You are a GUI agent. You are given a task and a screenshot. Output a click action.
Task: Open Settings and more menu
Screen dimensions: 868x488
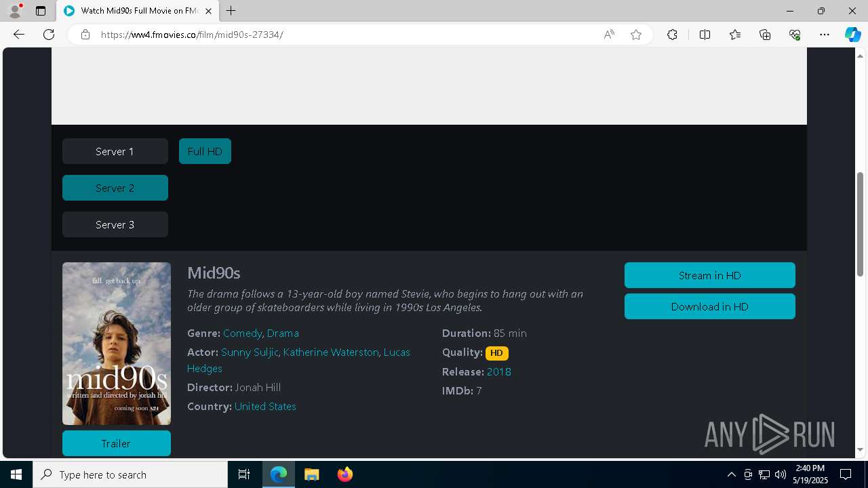(825, 35)
